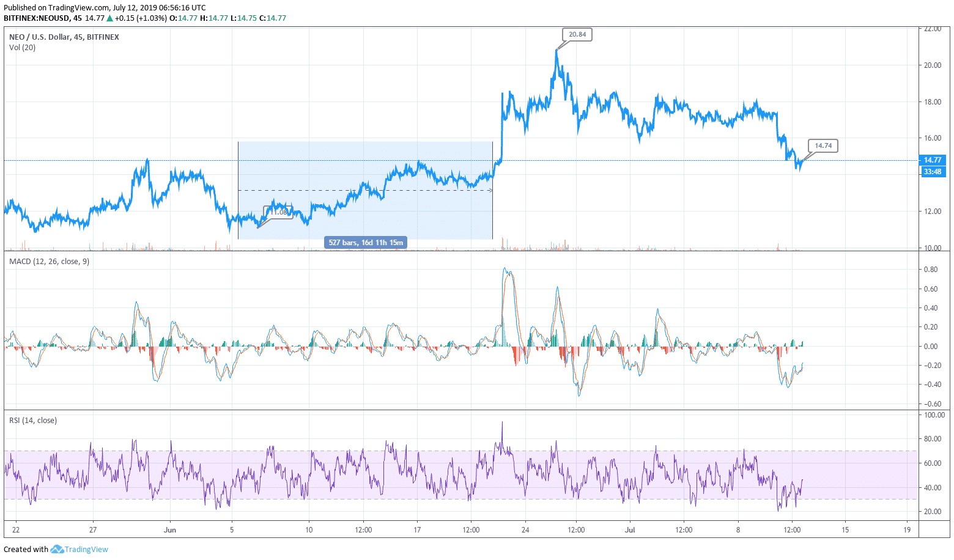The image size is (954, 560).
Task: Select the 20.84 price peak label
Action: pyautogui.click(x=577, y=34)
